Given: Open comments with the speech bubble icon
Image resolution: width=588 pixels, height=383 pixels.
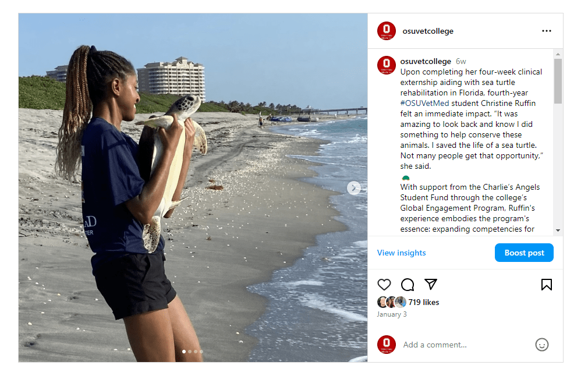Looking at the screenshot, I should click(408, 285).
